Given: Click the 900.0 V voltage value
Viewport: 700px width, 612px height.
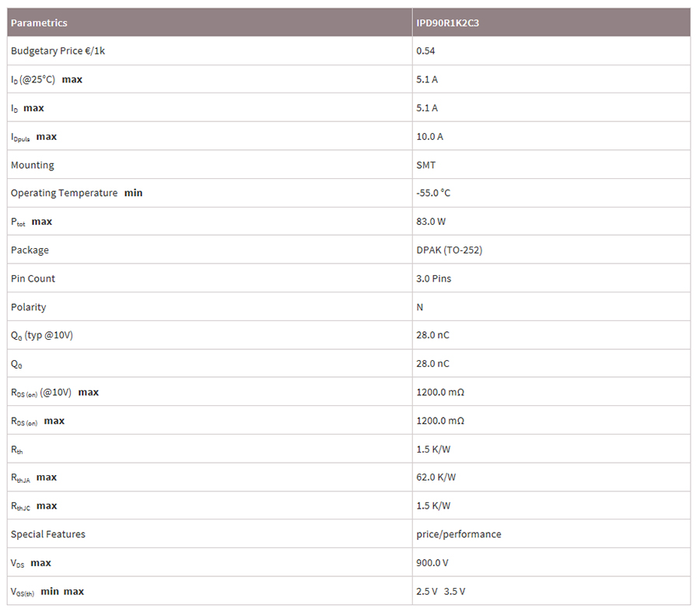Looking at the screenshot, I should (432, 563).
